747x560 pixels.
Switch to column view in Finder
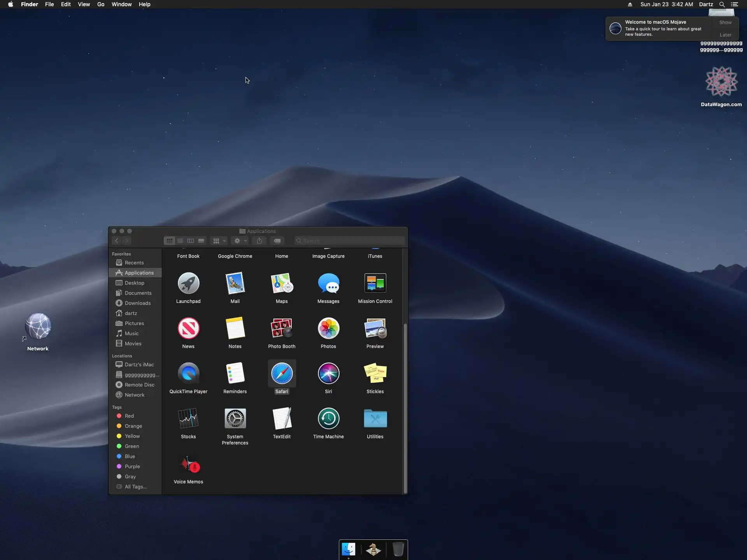[x=191, y=241]
